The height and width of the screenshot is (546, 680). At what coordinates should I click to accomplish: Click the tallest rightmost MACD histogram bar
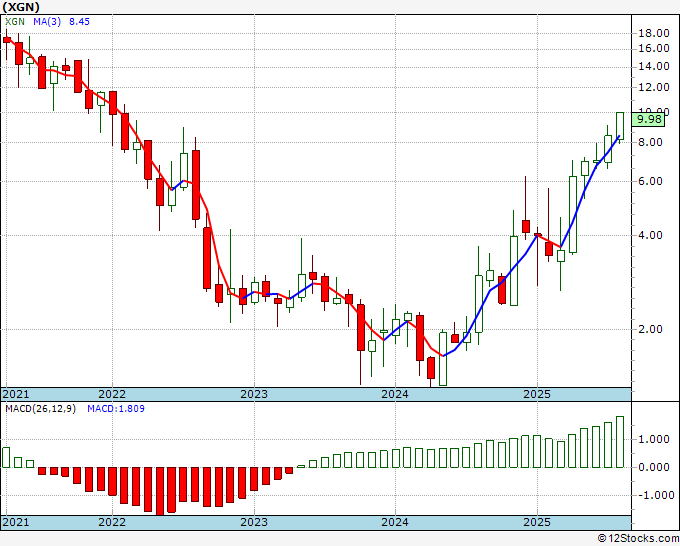[620, 442]
